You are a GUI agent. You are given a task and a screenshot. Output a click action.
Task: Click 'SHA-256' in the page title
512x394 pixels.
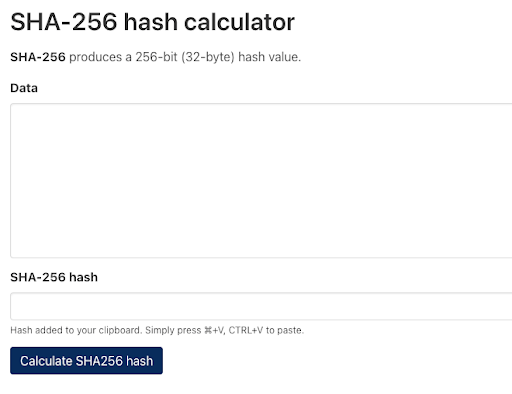point(64,22)
